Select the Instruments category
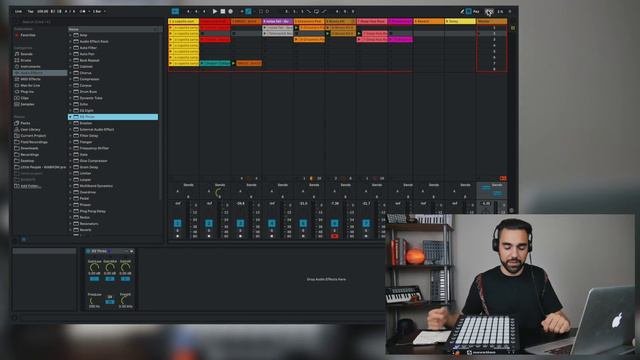The width and height of the screenshot is (640, 360). (30, 67)
